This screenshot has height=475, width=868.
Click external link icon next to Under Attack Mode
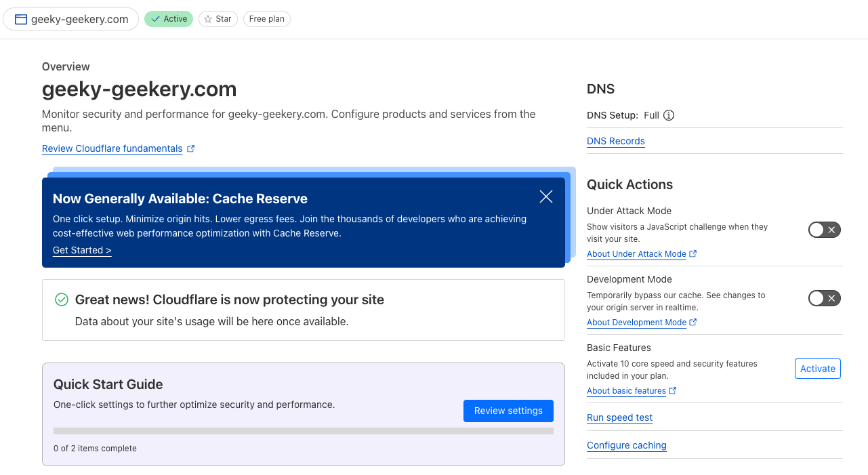(693, 254)
